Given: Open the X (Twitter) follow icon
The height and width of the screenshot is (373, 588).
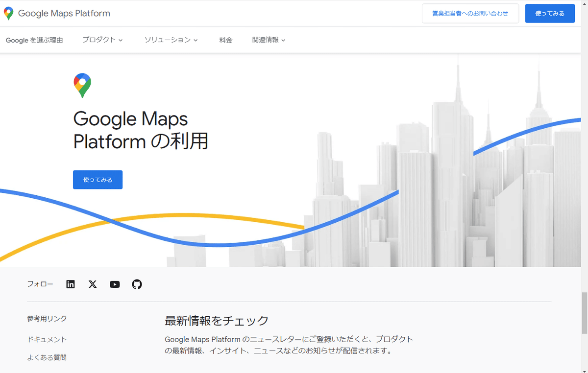Looking at the screenshot, I should point(93,284).
